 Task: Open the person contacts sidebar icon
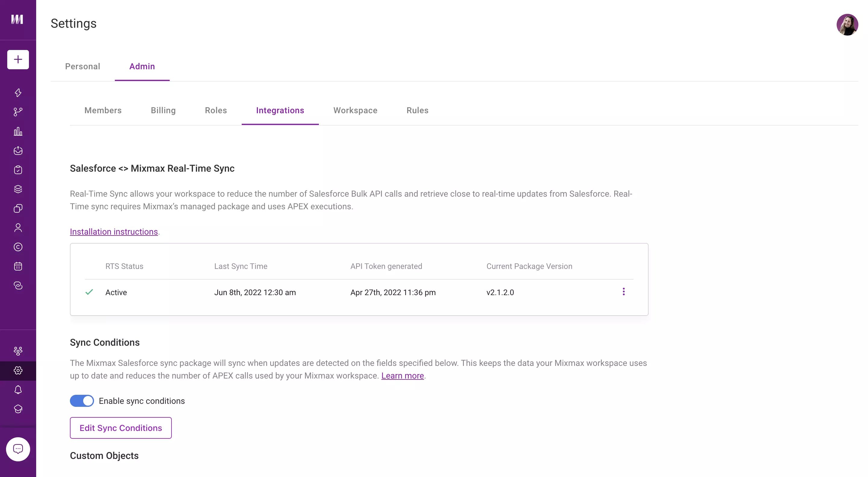click(x=18, y=228)
